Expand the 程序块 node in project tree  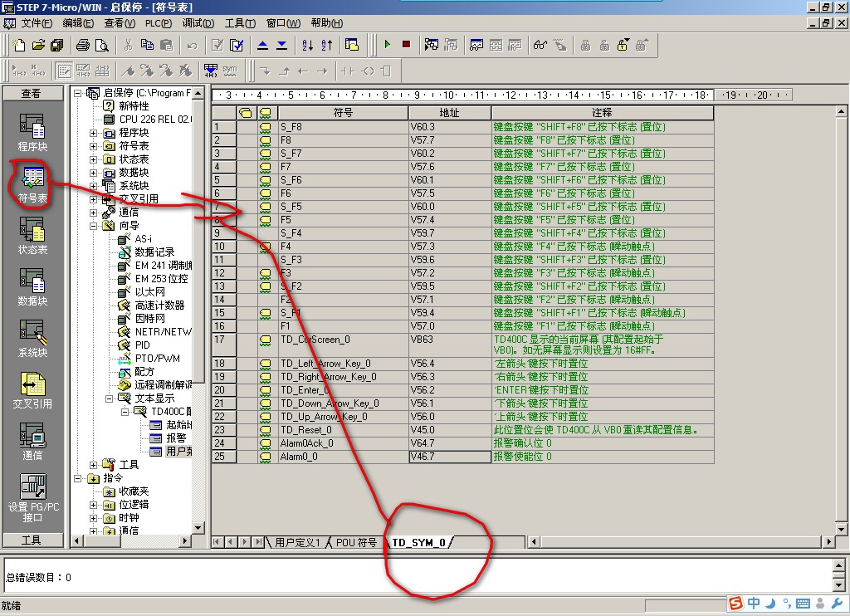click(94, 133)
